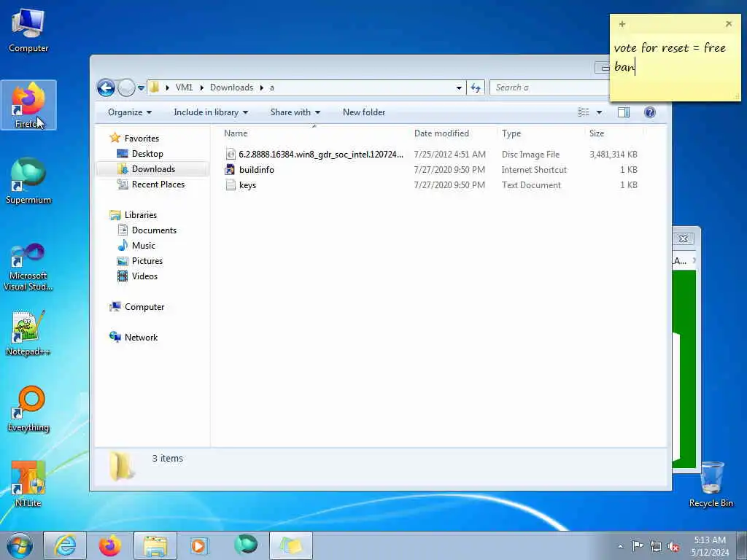The width and height of the screenshot is (747, 560).
Task: Open the Music library
Action: [144, 245]
